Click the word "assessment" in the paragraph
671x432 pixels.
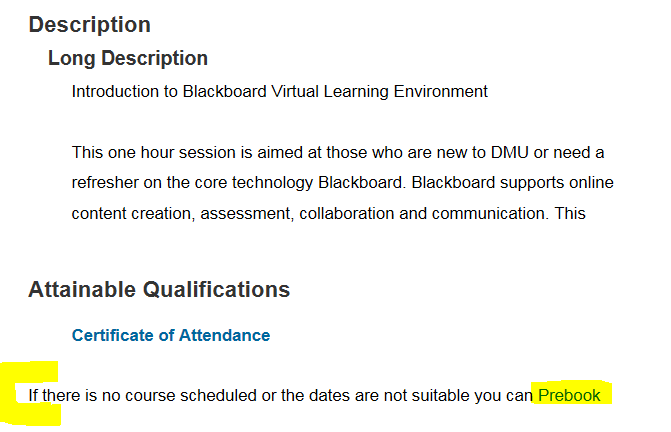pos(245,213)
